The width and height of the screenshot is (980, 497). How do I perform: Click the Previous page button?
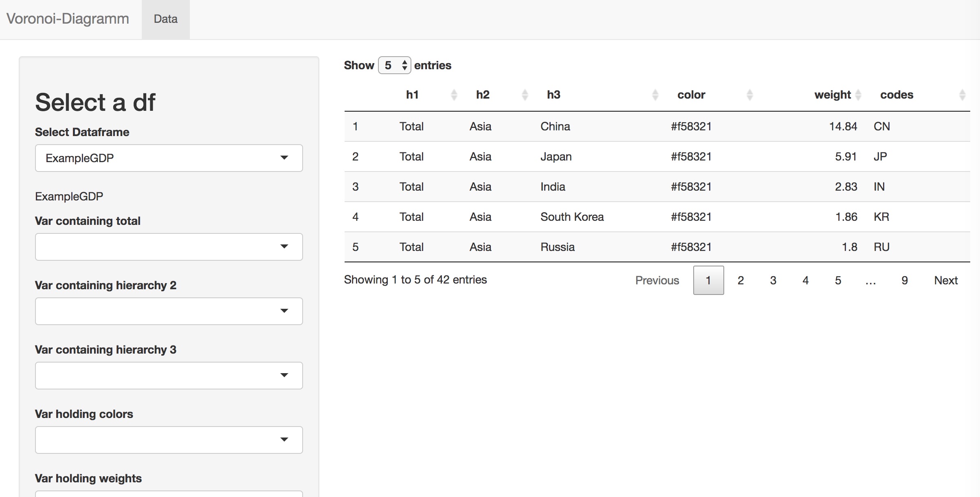tap(657, 280)
